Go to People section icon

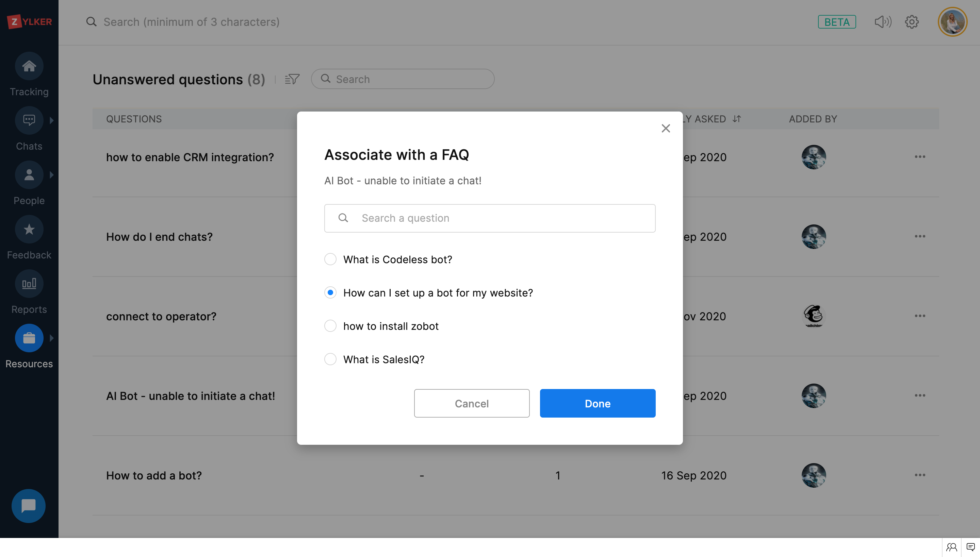coord(29,175)
